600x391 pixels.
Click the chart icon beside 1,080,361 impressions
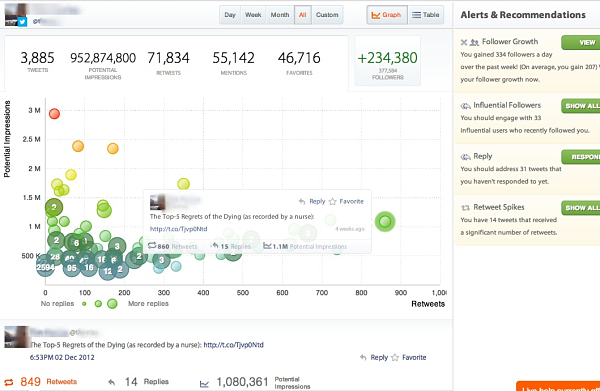tap(204, 383)
